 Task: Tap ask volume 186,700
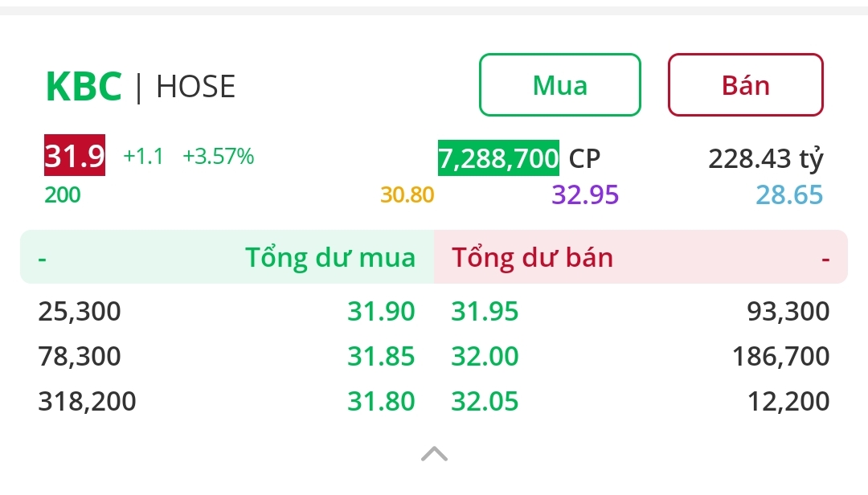tap(780, 356)
